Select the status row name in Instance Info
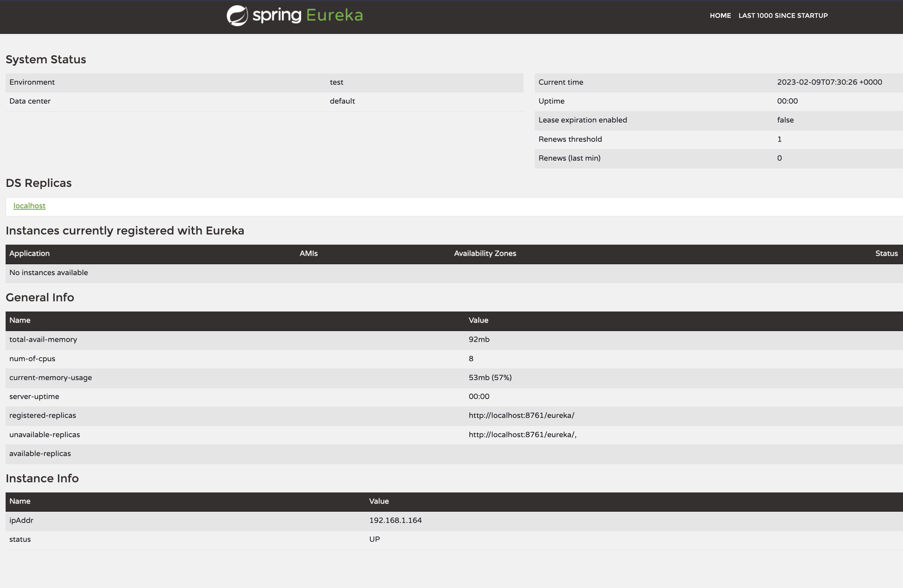Screen dimensions: 903x588 coord(20,539)
